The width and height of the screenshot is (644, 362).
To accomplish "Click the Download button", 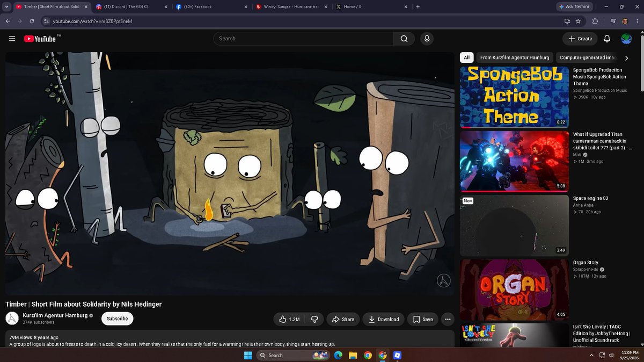I will coord(383,319).
